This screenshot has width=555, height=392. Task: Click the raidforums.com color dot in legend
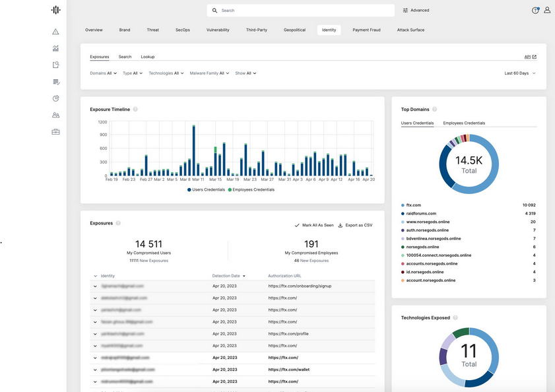[403, 214]
